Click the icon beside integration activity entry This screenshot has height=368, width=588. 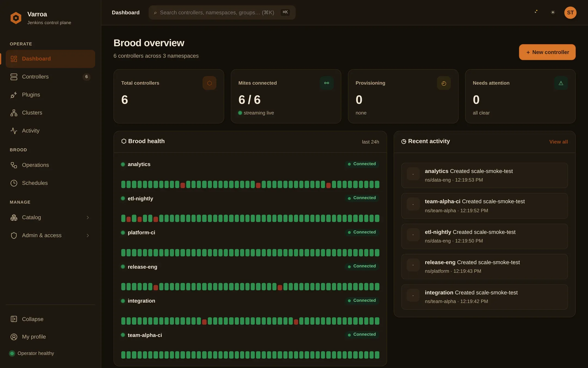(x=413, y=295)
